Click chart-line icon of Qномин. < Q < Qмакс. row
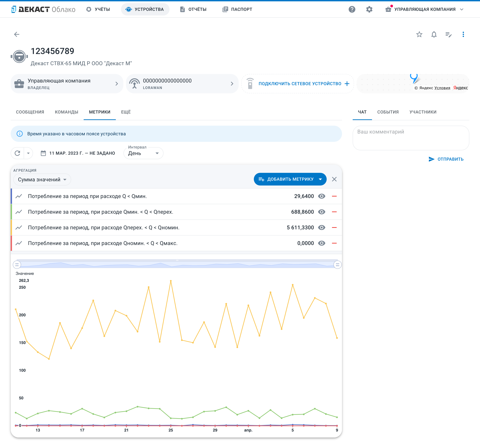This screenshot has width=480, height=448. tap(19, 243)
